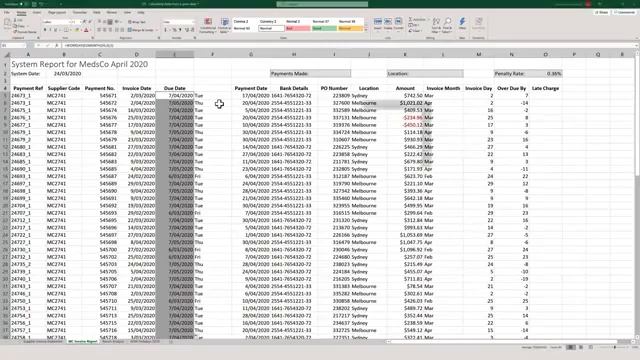Toggle Bold formatting

pyautogui.click(x=45, y=30)
